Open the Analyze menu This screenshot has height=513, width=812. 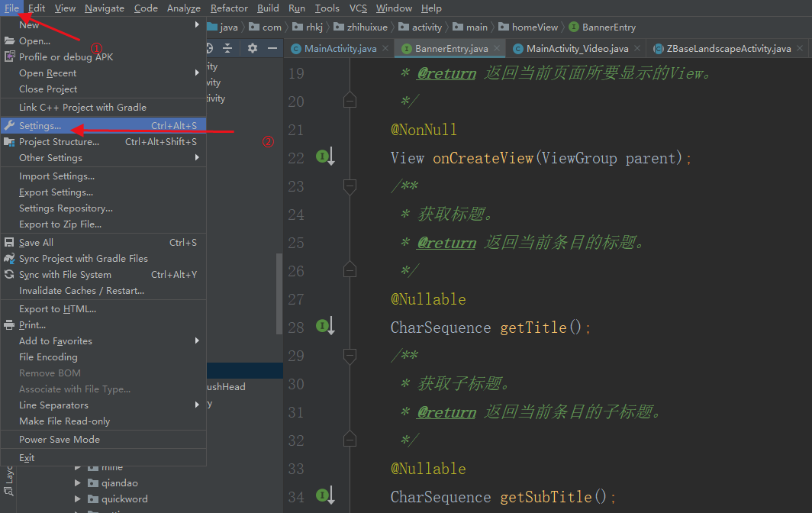coord(183,8)
